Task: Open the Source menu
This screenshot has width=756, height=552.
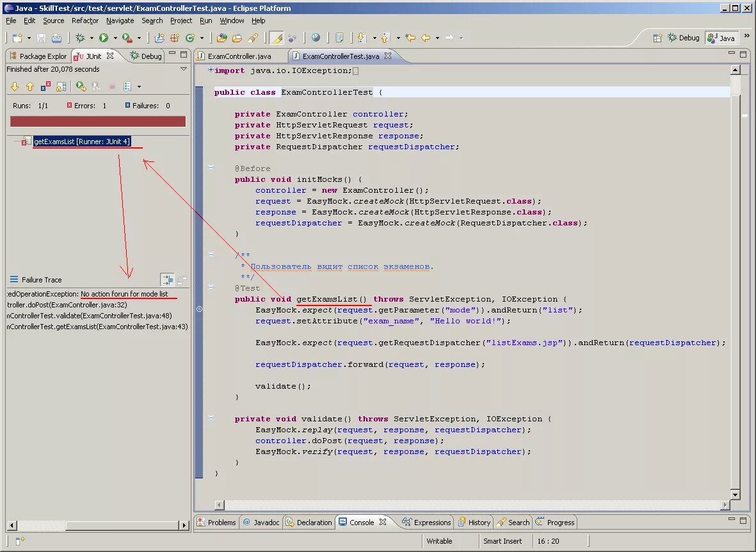Action: (x=53, y=20)
